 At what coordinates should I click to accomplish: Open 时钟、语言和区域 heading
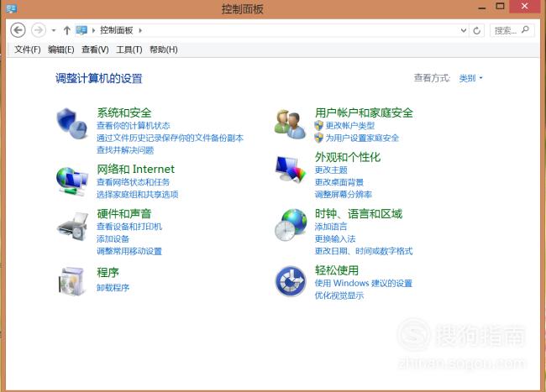click(359, 213)
